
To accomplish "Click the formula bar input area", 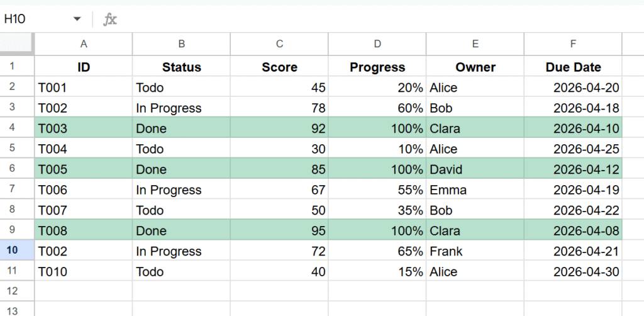I will [x=377, y=19].
